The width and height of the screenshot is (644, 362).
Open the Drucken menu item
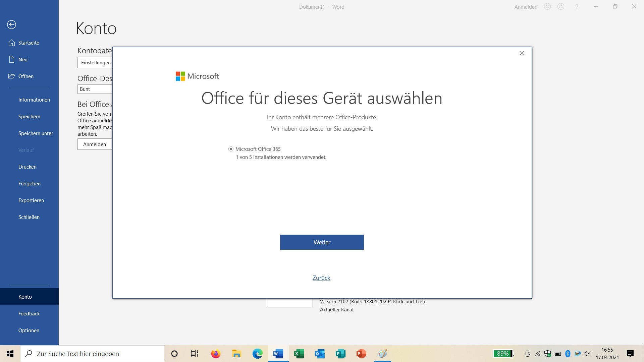pyautogui.click(x=28, y=167)
